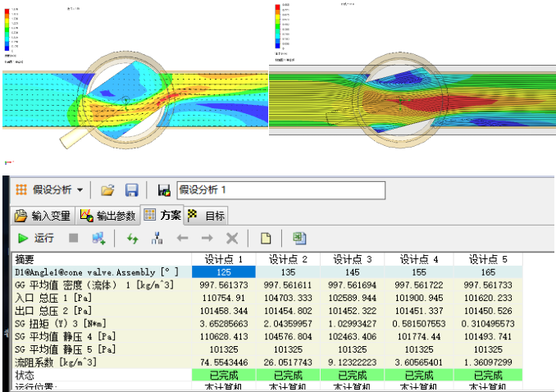The width and height of the screenshot is (556, 392).
Task: Click the add design point icon
Action: tap(98, 239)
